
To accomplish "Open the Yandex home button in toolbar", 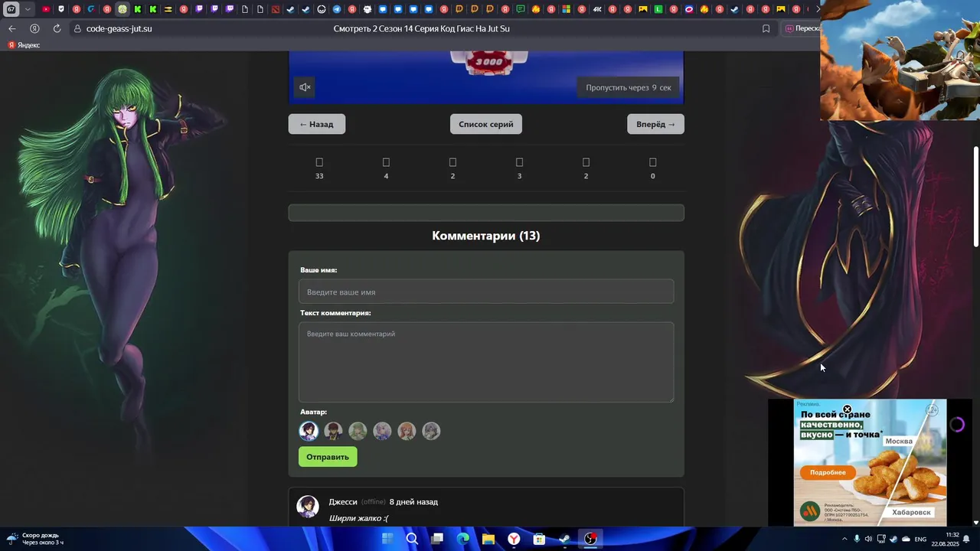I will (34, 28).
